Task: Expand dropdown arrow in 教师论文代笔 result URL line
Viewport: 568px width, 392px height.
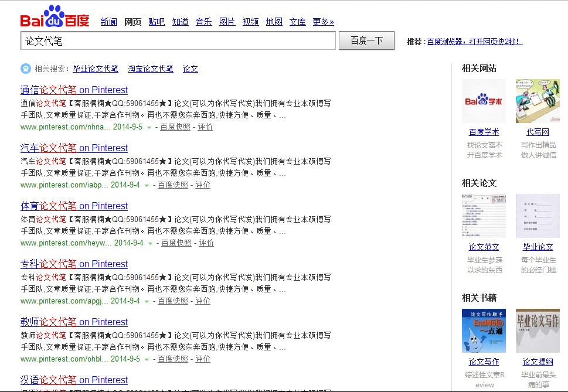Action: point(147,359)
